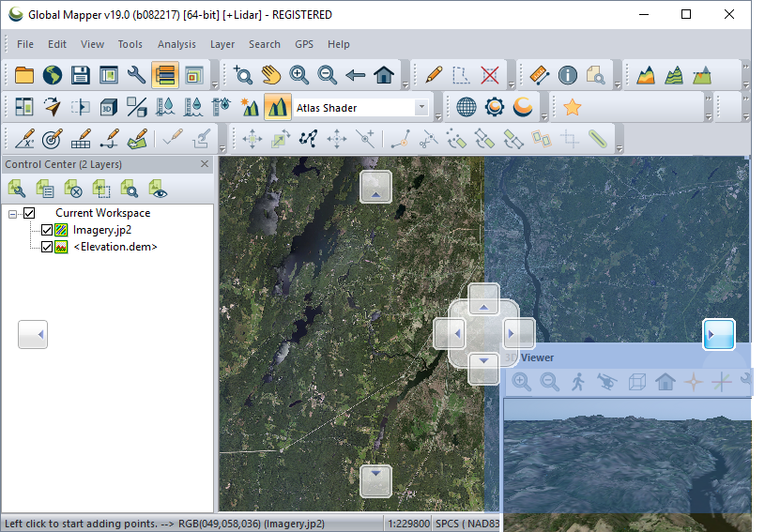Collapse the Current Workspace tree node
765x532 pixels.
tap(13, 213)
